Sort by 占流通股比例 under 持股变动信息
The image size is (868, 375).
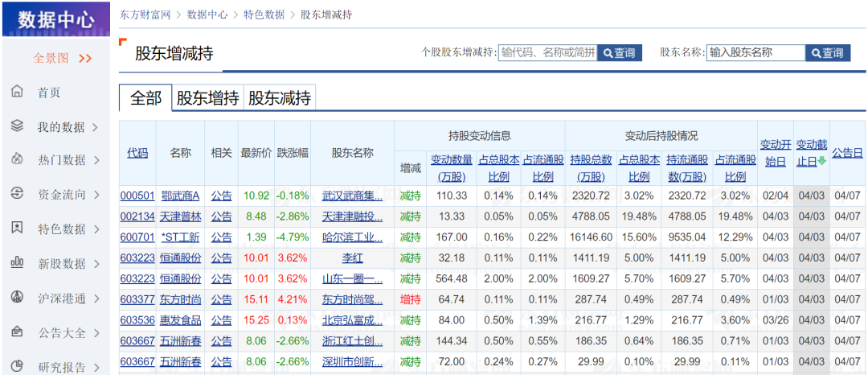pyautogui.click(x=543, y=168)
